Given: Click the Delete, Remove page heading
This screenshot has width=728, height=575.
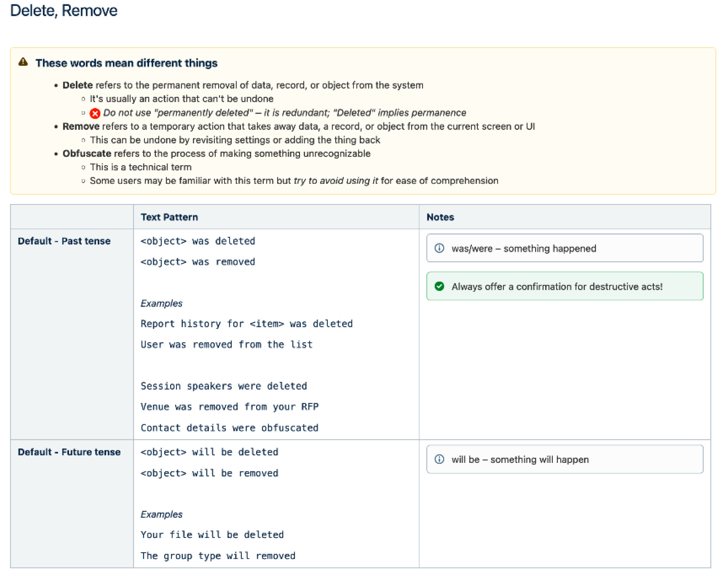Looking at the screenshot, I should tap(64, 10).
